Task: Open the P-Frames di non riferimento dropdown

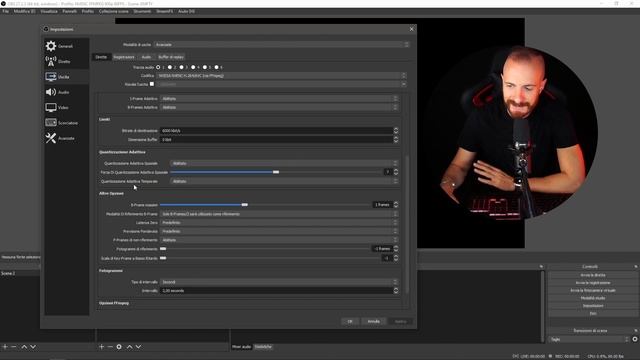Action: pyautogui.click(x=279, y=240)
